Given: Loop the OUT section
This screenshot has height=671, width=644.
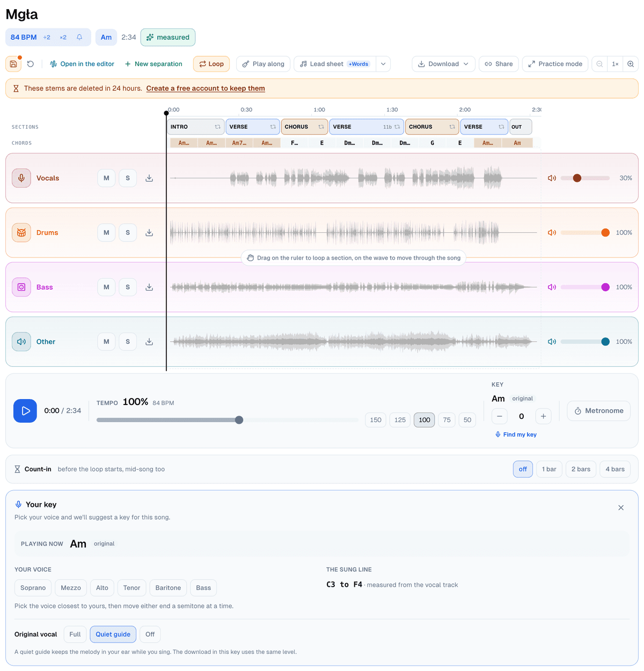Looking at the screenshot, I should pyautogui.click(x=521, y=127).
